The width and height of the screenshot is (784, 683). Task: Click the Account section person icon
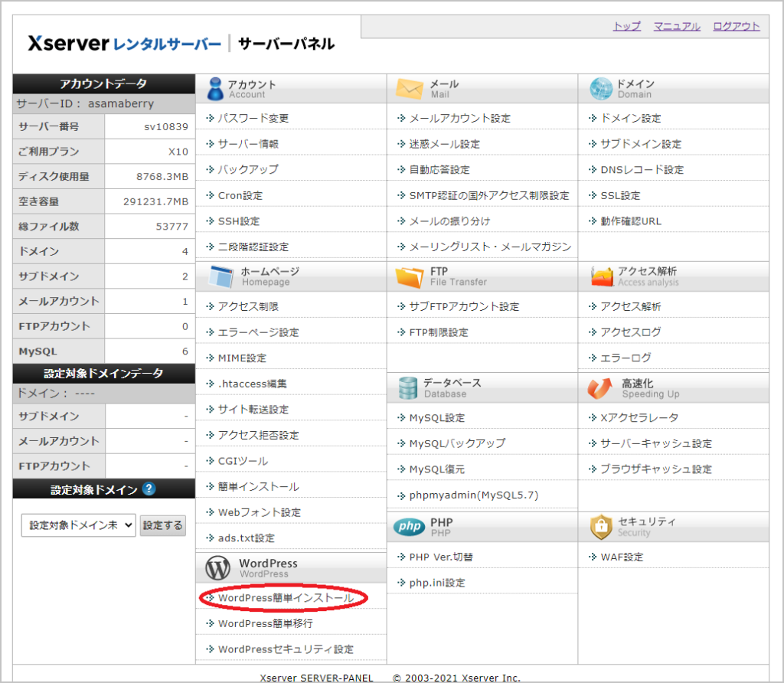(215, 89)
